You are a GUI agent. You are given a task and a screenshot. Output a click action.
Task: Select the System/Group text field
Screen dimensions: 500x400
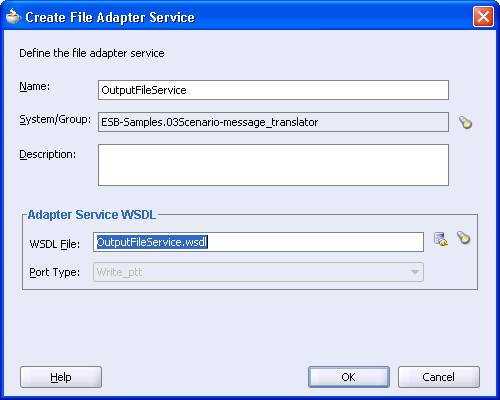tap(273, 122)
